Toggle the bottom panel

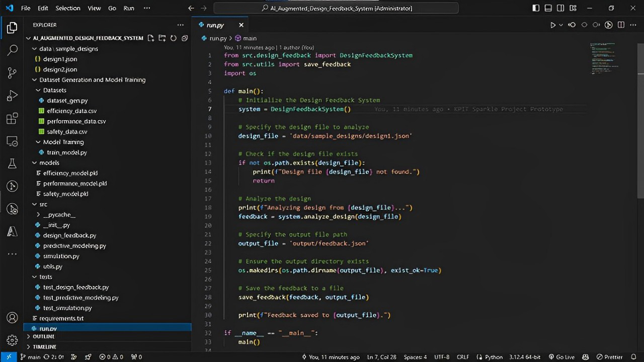pyautogui.click(x=548, y=8)
